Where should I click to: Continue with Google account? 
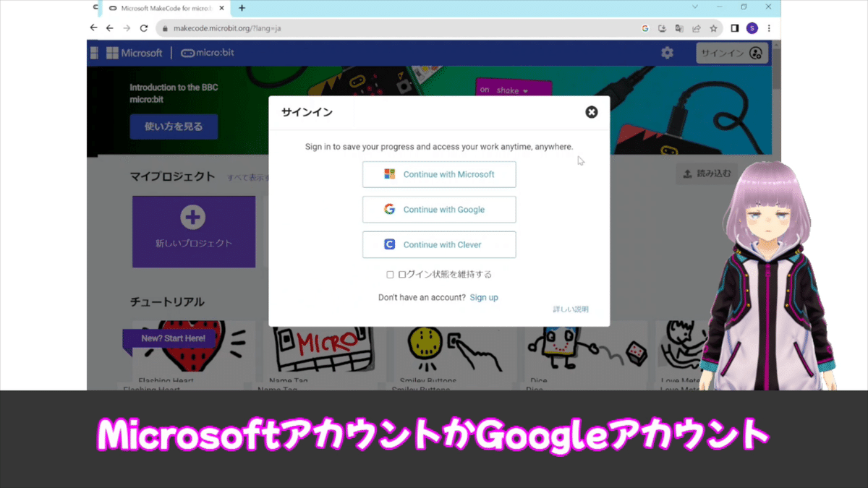pyautogui.click(x=439, y=210)
